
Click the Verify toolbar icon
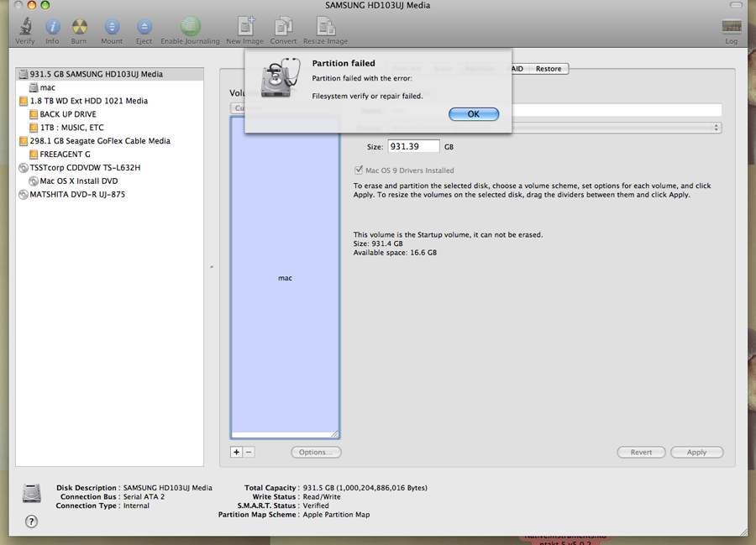25,31
